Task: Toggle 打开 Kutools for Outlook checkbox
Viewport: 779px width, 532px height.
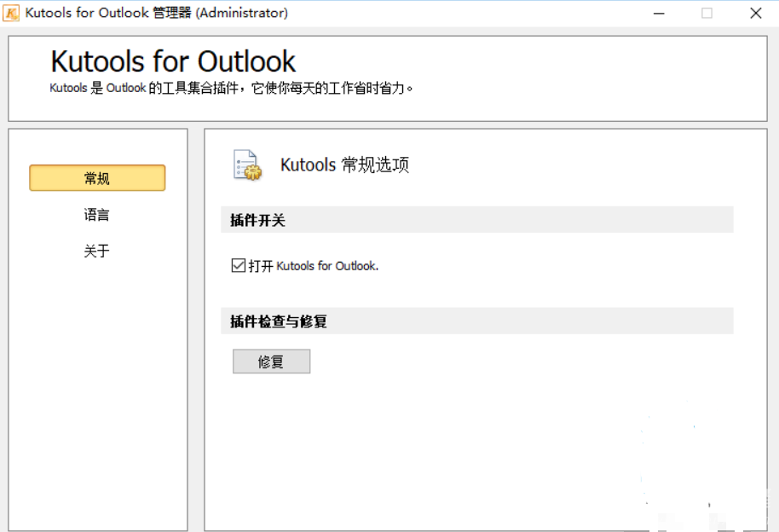Action: (x=238, y=265)
